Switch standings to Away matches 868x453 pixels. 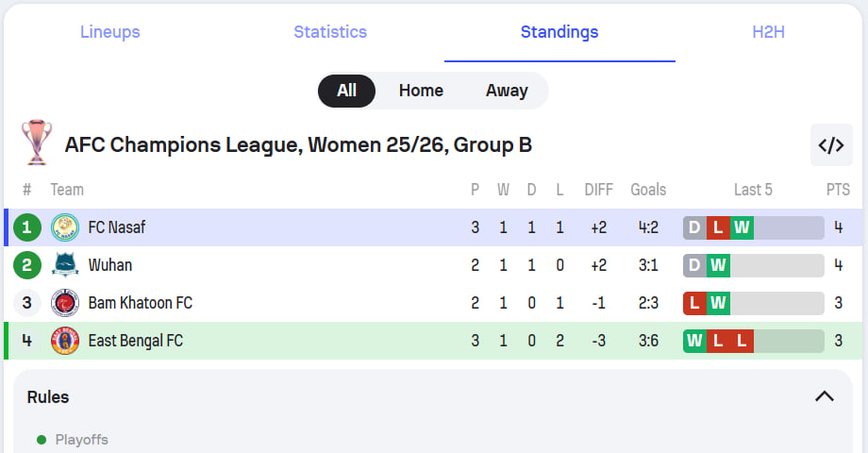click(x=507, y=91)
